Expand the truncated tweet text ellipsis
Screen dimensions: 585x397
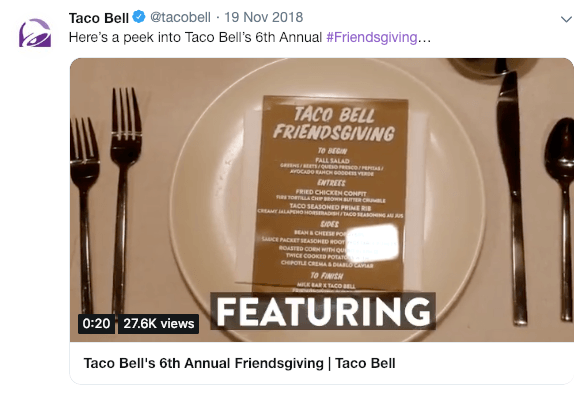click(x=424, y=37)
